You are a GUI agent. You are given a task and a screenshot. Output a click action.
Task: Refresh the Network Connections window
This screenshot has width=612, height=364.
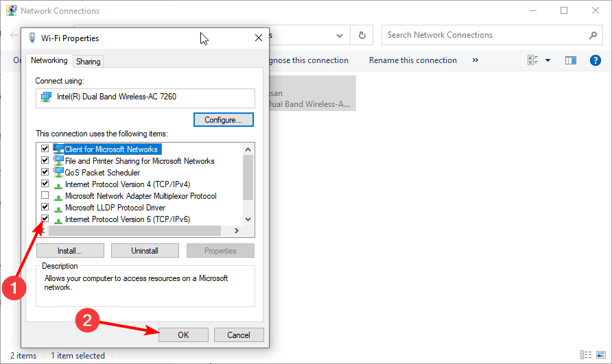(362, 35)
